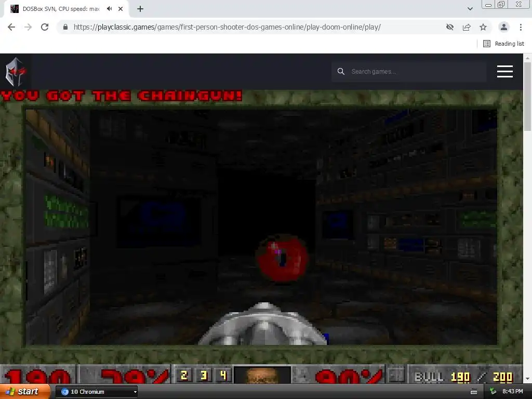The width and height of the screenshot is (532, 399).
Task: Click the red cacodemon enemy in game
Action: [282, 258]
